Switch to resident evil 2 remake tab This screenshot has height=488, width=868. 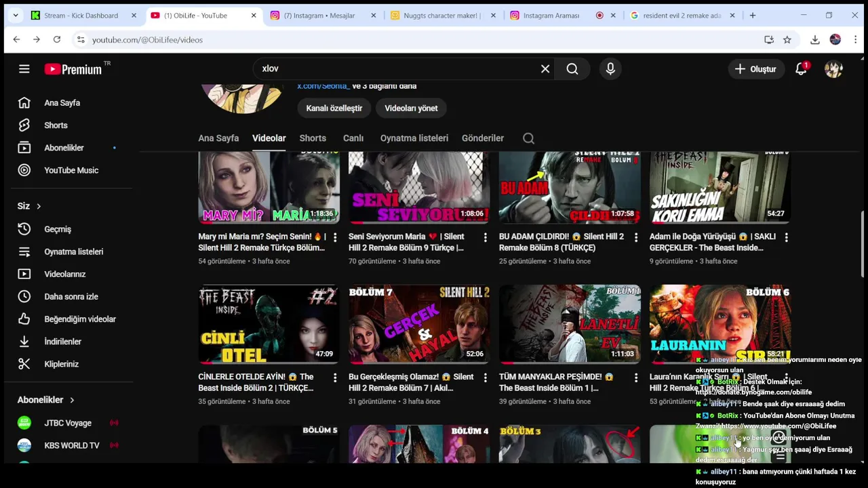point(684,16)
